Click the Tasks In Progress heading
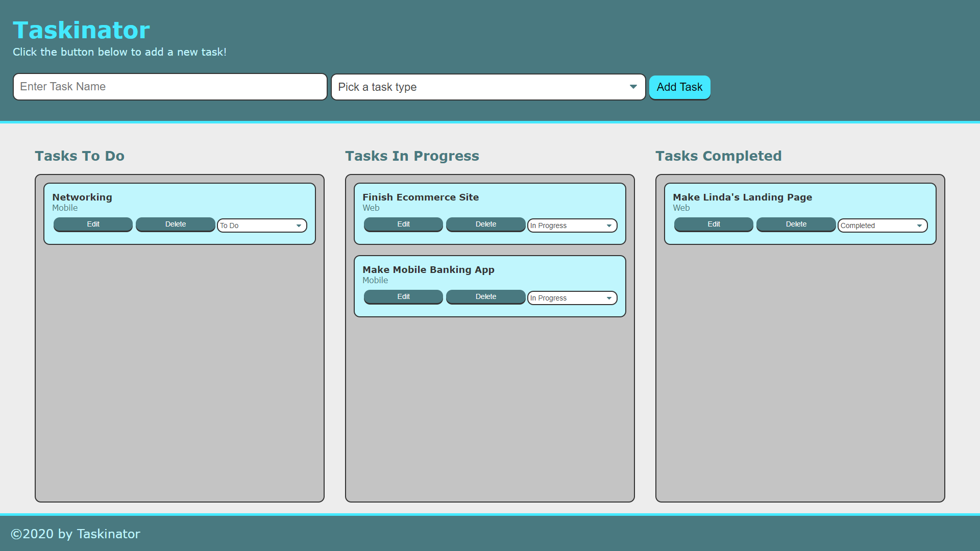Viewport: 980px width, 551px height. coord(412,156)
